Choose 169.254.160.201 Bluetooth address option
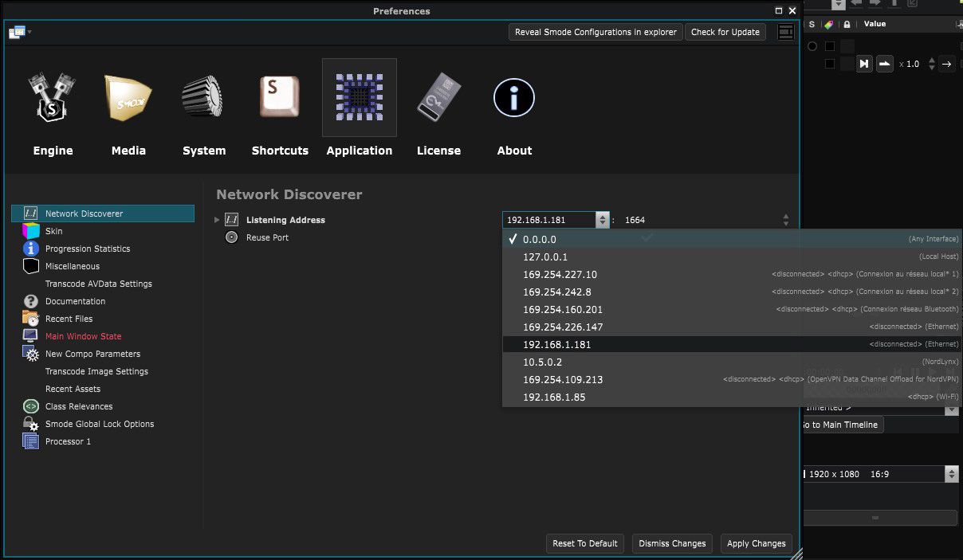The height and width of the screenshot is (560, 963). [x=733, y=309]
